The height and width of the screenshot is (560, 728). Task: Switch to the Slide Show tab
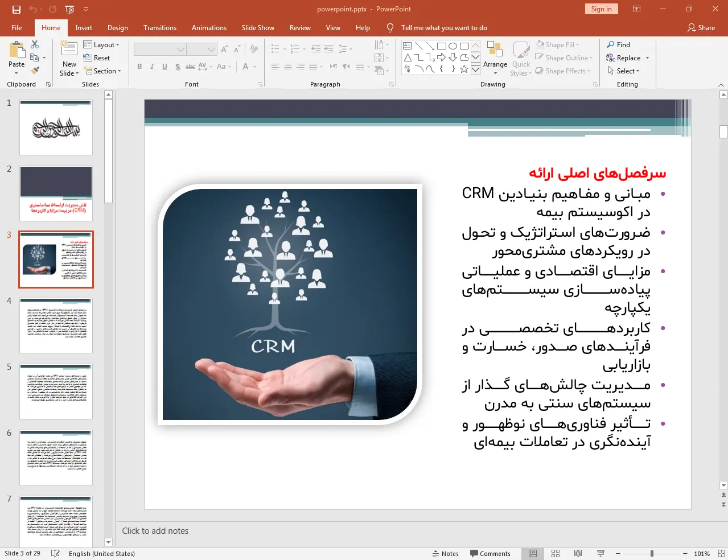pos(258,27)
